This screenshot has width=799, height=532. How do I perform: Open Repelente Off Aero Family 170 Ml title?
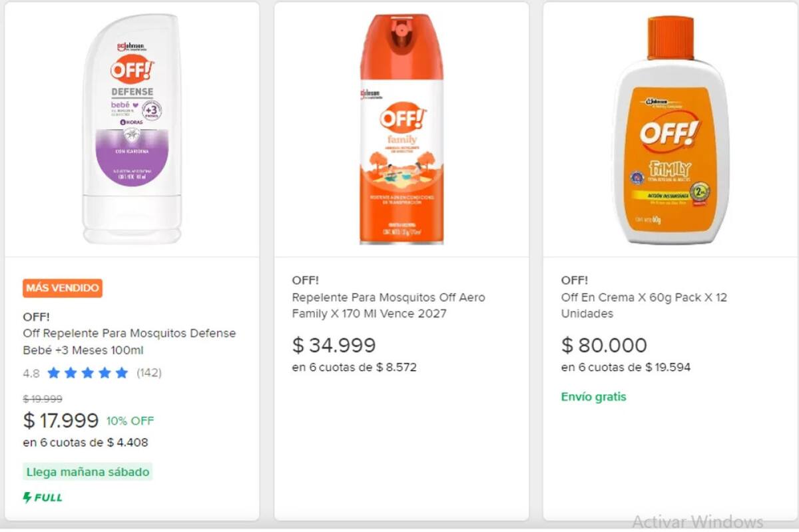388,305
